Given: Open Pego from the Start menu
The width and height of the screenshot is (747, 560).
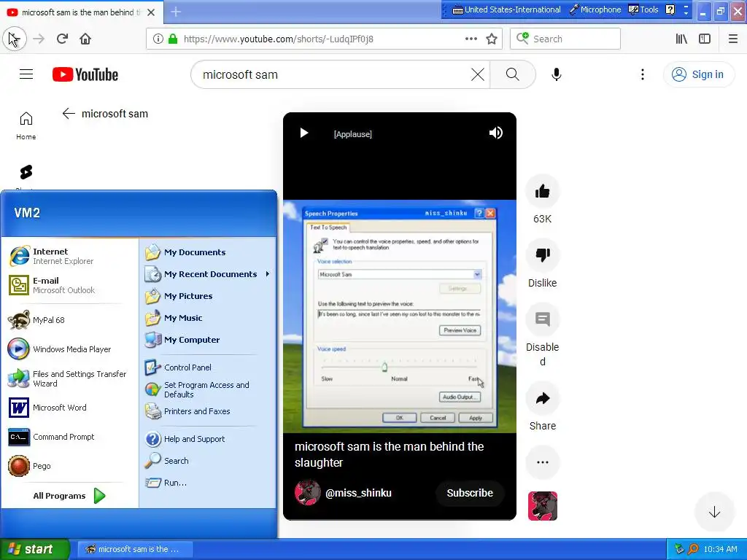Looking at the screenshot, I should tap(69, 466).
